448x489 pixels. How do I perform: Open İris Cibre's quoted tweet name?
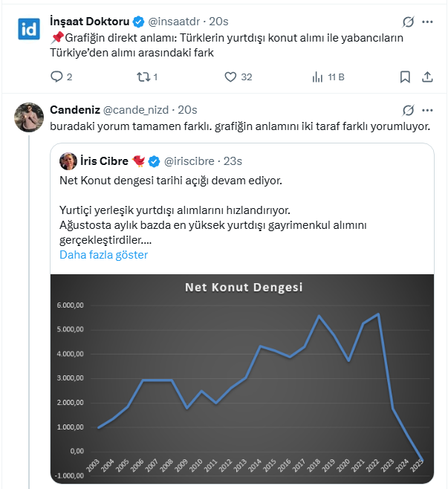click(x=103, y=161)
